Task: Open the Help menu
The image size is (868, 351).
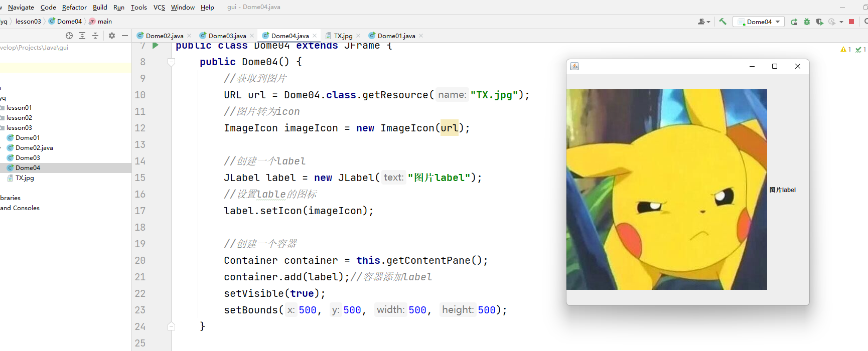Action: [x=207, y=7]
